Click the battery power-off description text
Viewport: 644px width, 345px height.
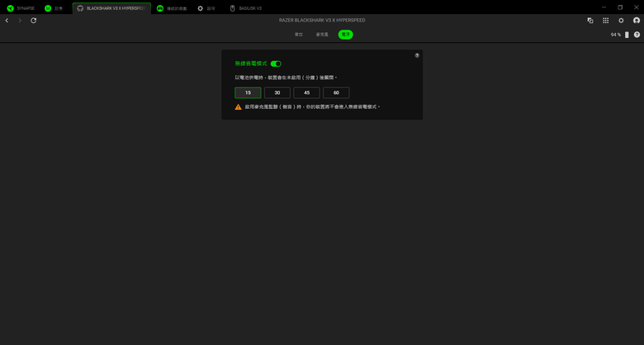(286, 78)
